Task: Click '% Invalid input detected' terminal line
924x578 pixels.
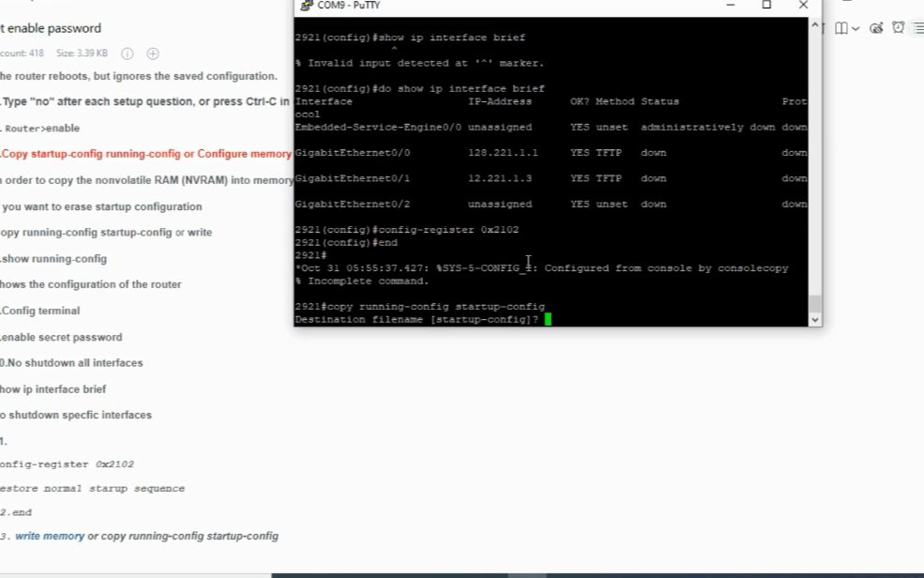Action: click(419, 63)
